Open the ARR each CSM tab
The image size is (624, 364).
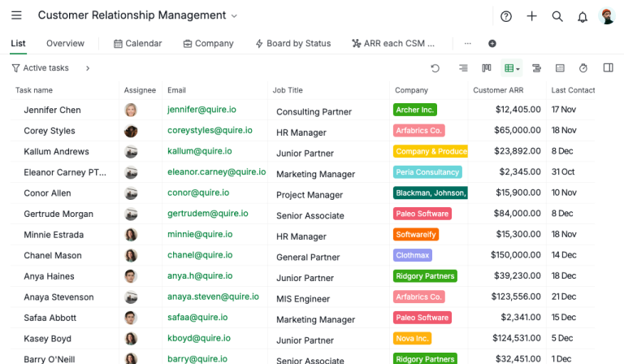pyautogui.click(x=393, y=43)
